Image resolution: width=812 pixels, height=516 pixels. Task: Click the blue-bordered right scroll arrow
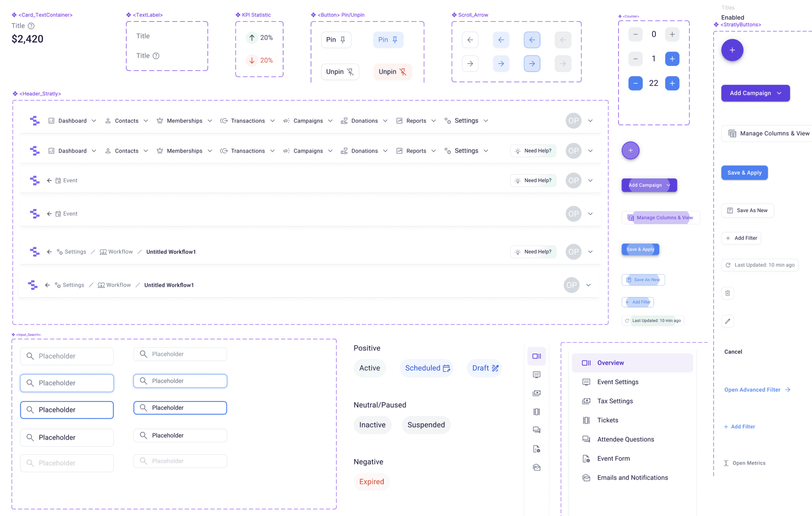(532, 63)
